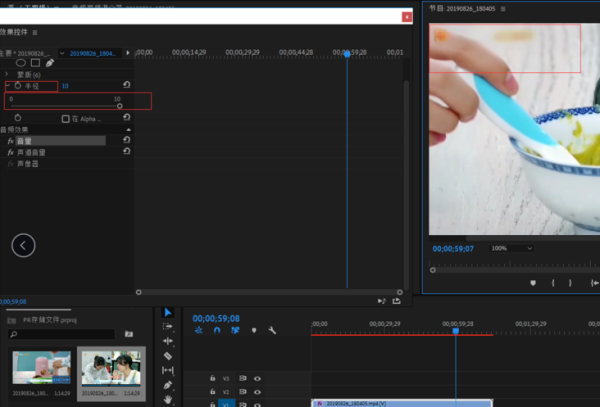This screenshot has height=407, width=600.
Task: Select the pen mask tool in Effect Controls
Action: point(50,63)
